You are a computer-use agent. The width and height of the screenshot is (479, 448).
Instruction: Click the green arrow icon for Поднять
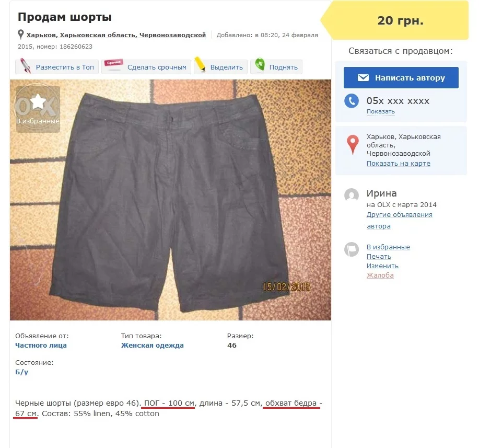coord(260,64)
